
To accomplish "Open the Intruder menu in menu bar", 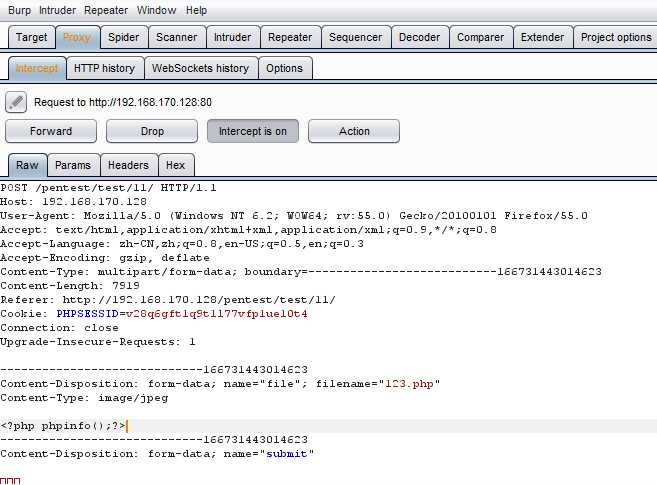I will coord(57,10).
